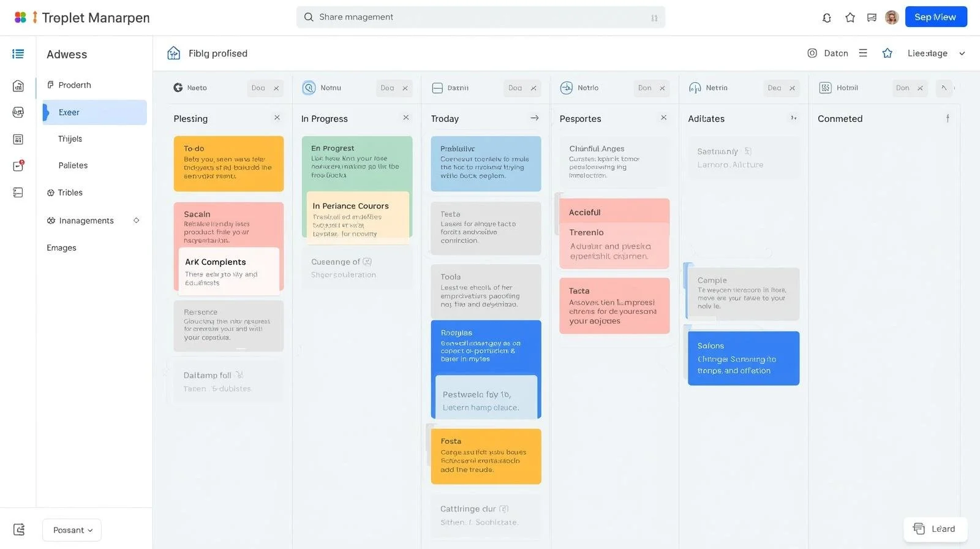Screen dimensions: 980x549
Task: Click the Doa badge on Naeto tab
Action: 258,88
